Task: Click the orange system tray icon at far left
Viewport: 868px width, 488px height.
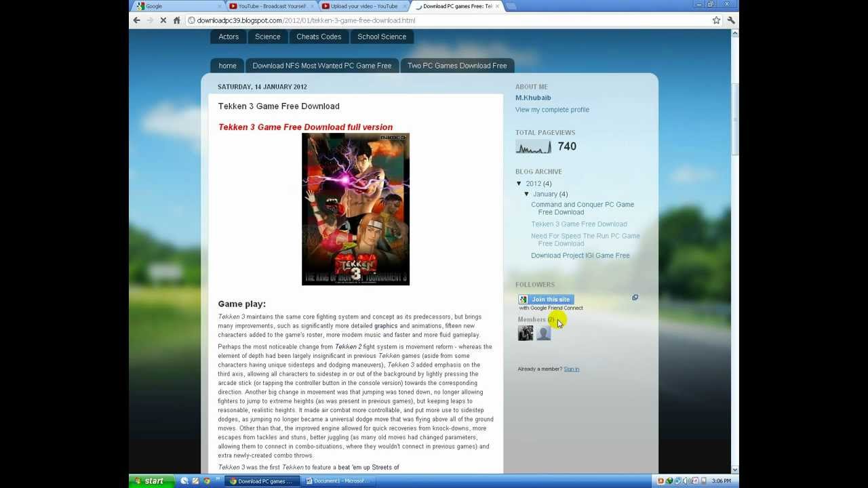Action: pyautogui.click(x=660, y=481)
